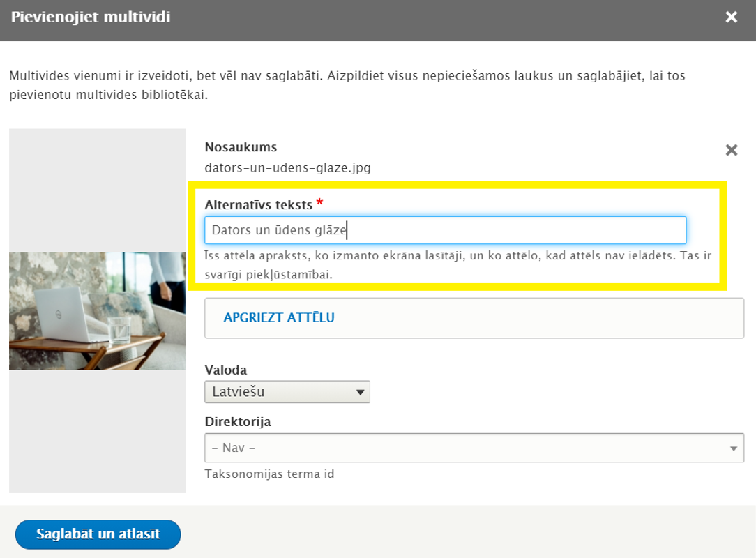Image resolution: width=756 pixels, height=558 pixels.
Task: Click the Direktorija dropdown arrow icon
Action: pos(734,448)
